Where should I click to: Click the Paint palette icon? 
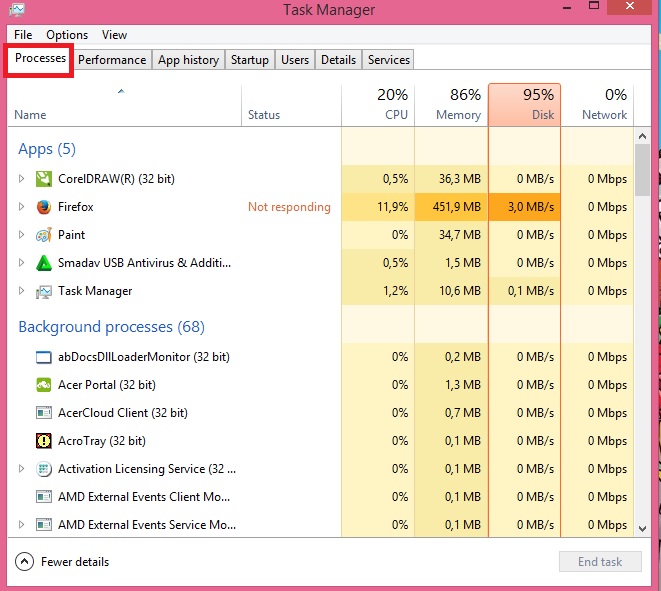point(44,235)
